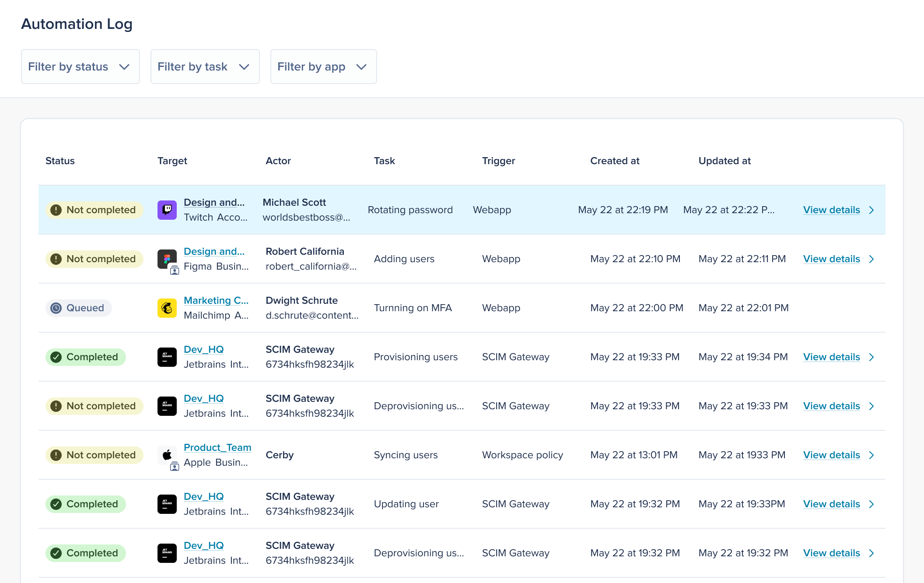Viewport: 924px width, 583px height.
Task: View details for Adding users task
Action: coord(831,259)
